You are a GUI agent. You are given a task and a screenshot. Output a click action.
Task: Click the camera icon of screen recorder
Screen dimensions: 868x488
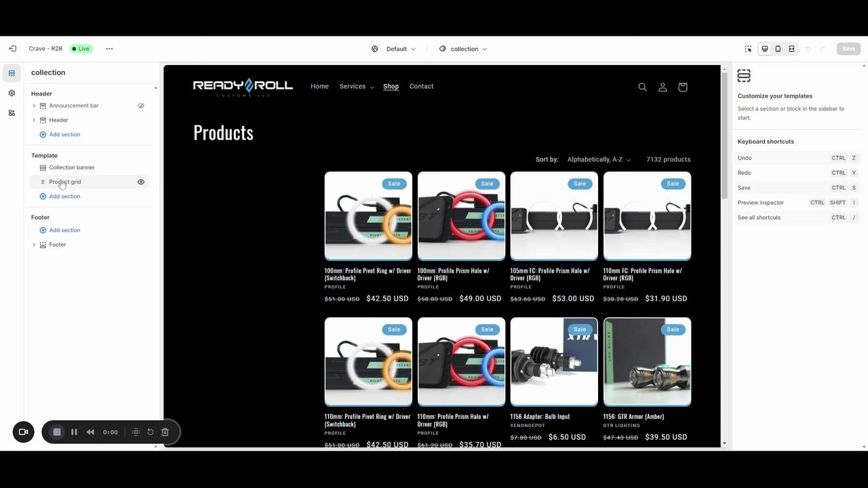click(23, 432)
